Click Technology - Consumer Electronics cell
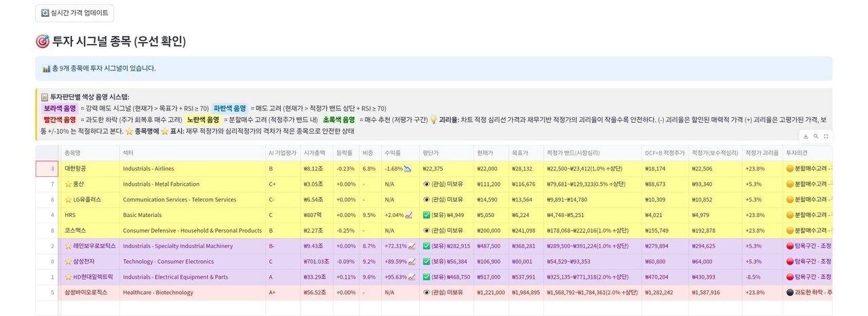The width and height of the screenshot is (868, 316). 192,261
